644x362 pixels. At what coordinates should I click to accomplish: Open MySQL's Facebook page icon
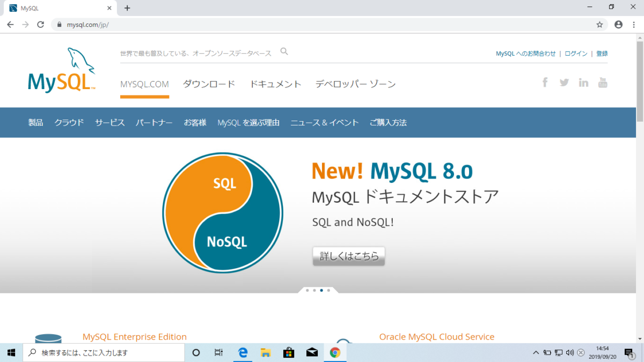point(545,82)
